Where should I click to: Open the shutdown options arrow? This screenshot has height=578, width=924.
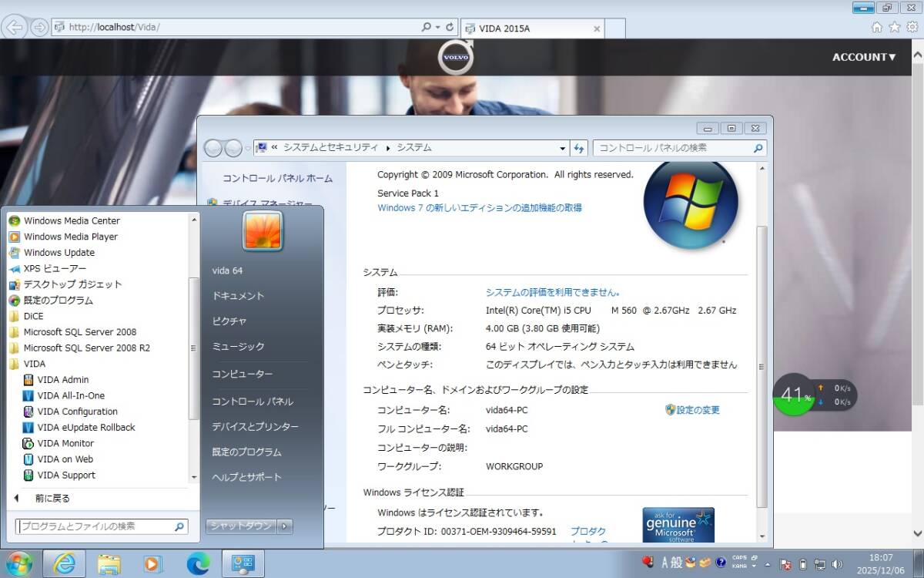(x=285, y=526)
